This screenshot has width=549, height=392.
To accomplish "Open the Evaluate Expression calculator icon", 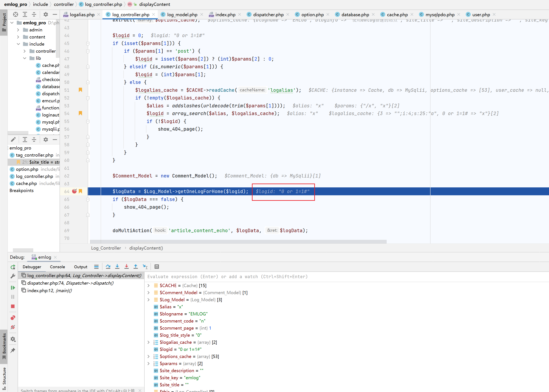I will pos(157,266).
